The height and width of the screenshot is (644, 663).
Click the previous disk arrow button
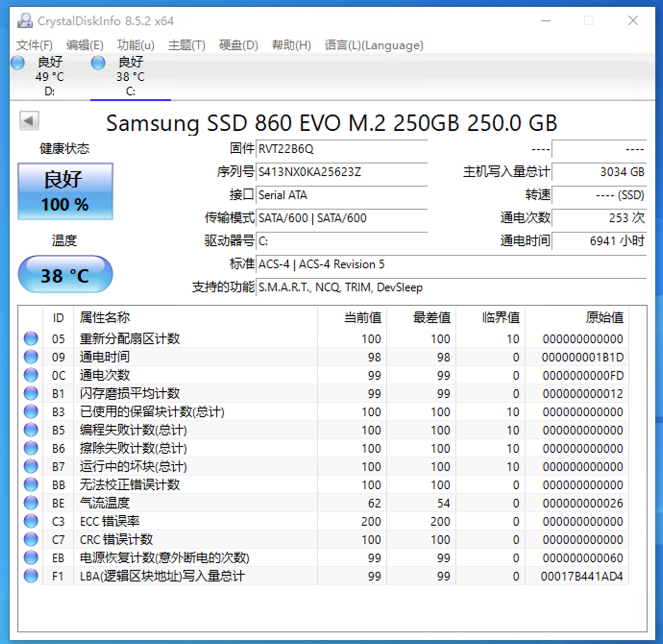pos(29,121)
